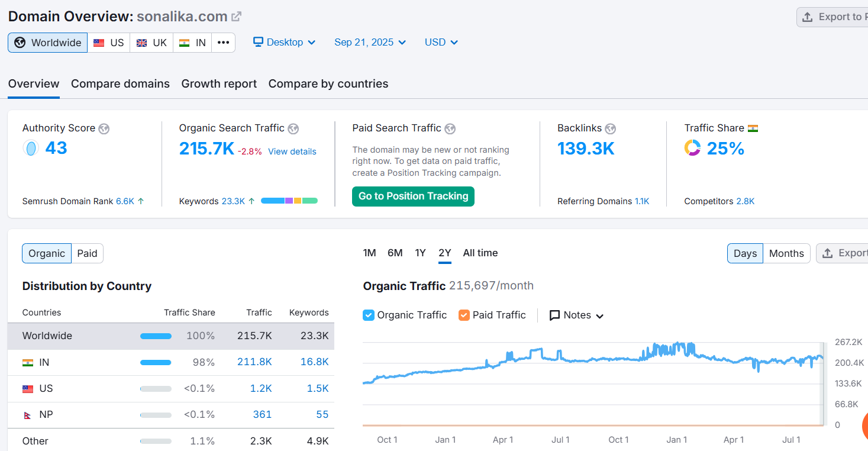Viewport: 868px width, 451px height.
Task: Select the UK database button
Action: (151, 43)
